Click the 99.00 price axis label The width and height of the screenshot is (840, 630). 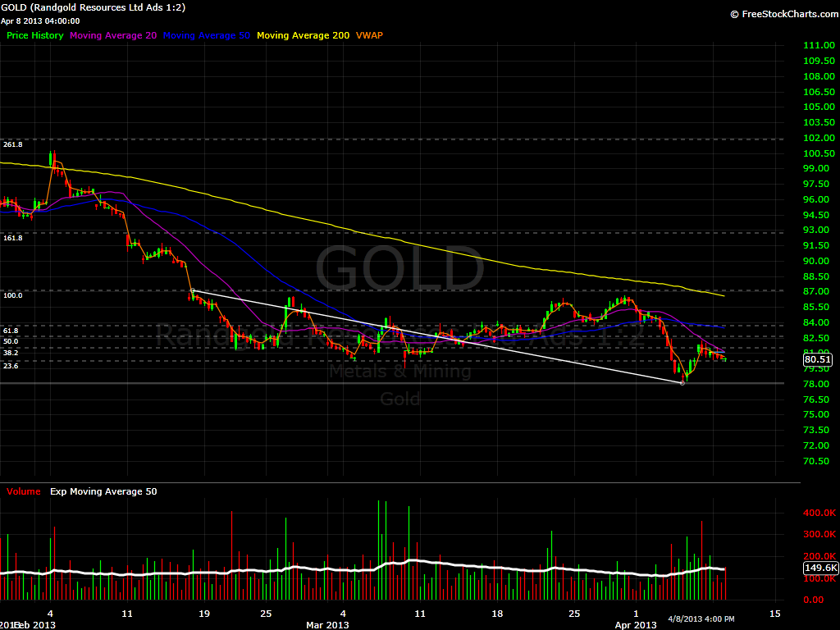click(816, 168)
